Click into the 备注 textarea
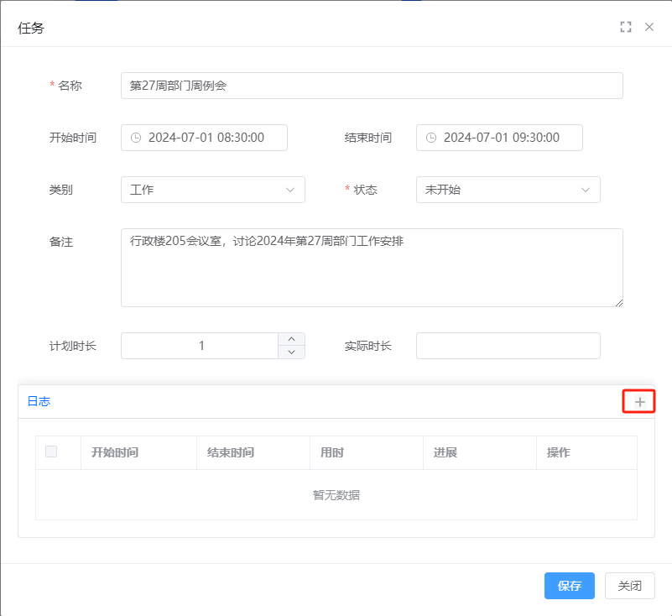 (x=372, y=268)
